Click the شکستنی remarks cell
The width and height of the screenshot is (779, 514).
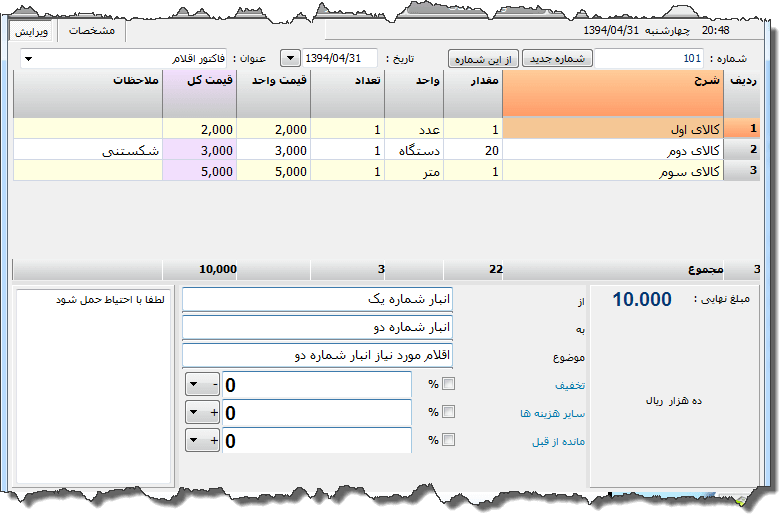[88, 149]
